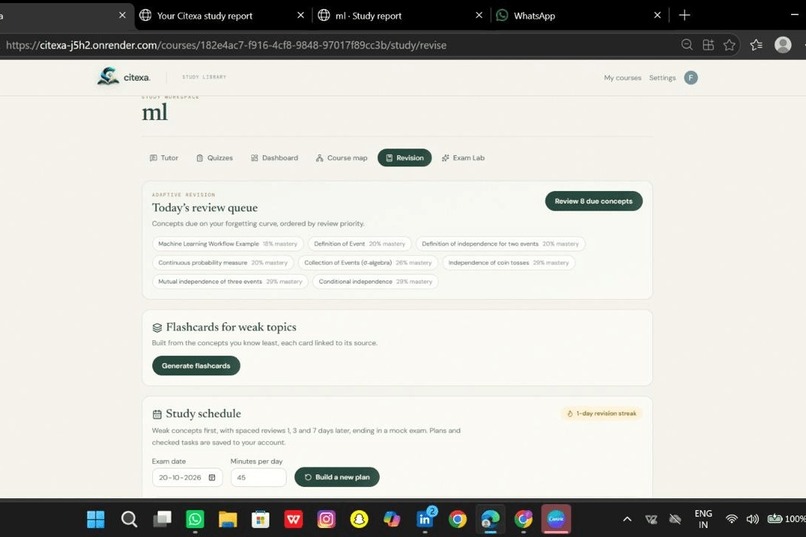This screenshot has width=806, height=537.
Task: Click the Citexa logo
Action: click(123, 77)
